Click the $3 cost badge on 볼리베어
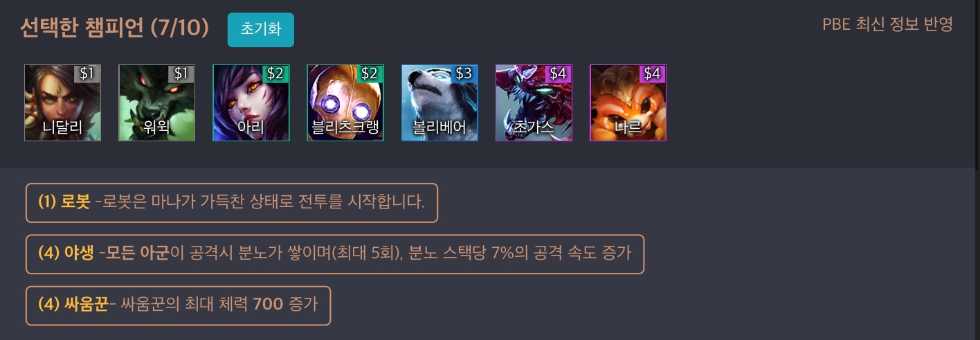 (x=464, y=73)
